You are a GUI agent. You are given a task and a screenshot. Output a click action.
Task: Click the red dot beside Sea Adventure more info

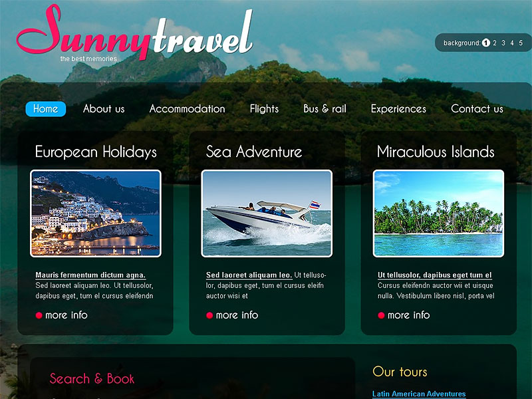209,315
